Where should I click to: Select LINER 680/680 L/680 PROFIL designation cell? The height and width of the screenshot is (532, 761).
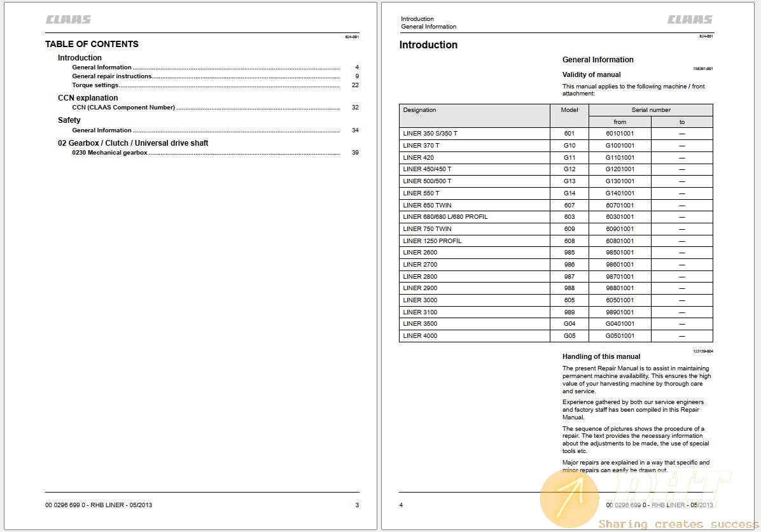point(475,216)
